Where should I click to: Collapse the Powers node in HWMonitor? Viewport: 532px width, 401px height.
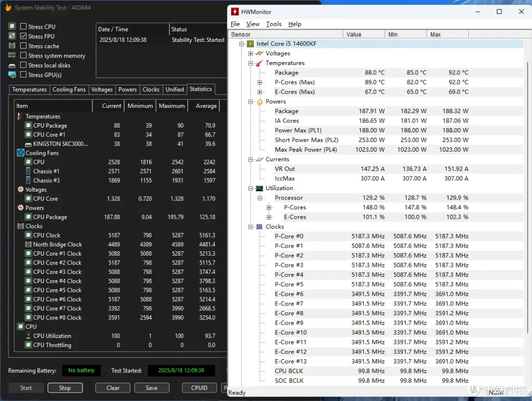(251, 101)
